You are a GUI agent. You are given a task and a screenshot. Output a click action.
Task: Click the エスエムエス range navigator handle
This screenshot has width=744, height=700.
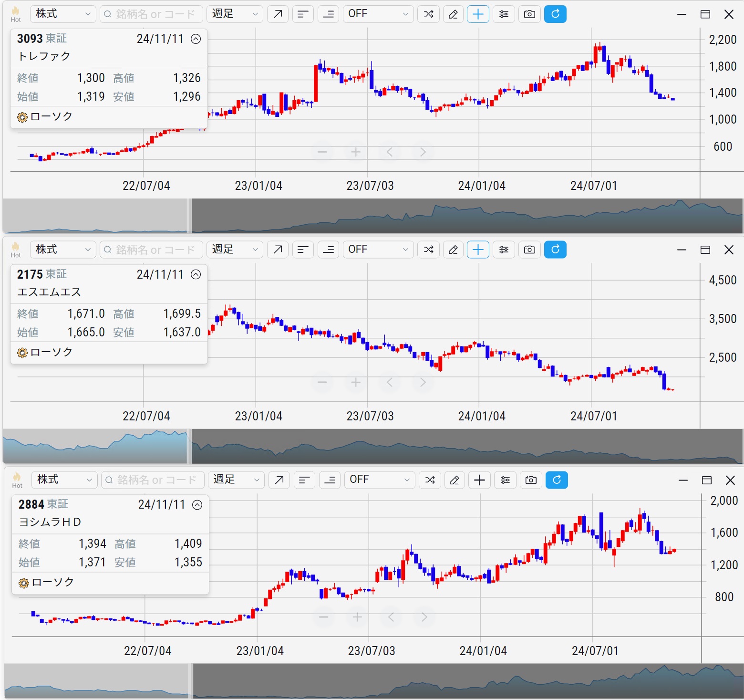pyautogui.click(x=189, y=446)
